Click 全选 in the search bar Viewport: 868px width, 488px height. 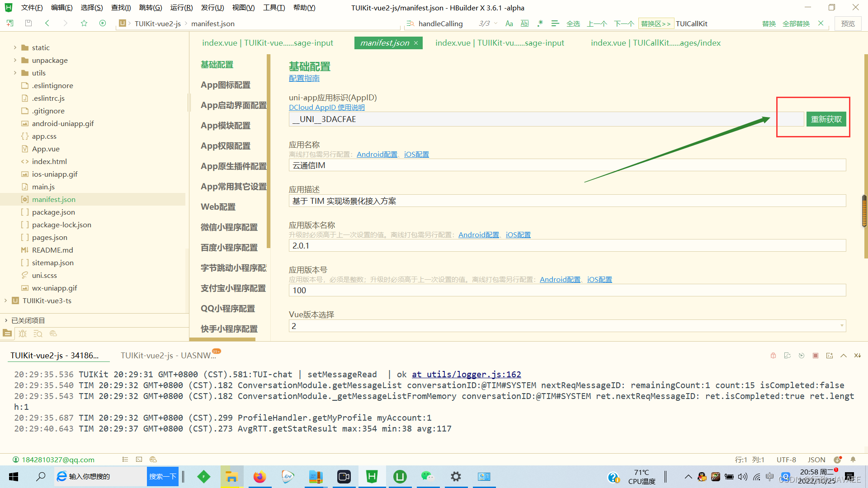click(573, 23)
